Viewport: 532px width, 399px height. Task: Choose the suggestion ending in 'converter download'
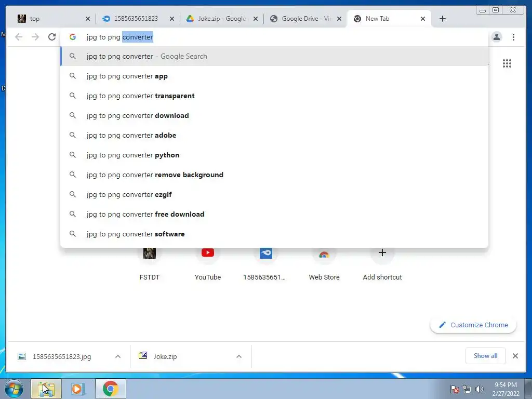[274, 115]
